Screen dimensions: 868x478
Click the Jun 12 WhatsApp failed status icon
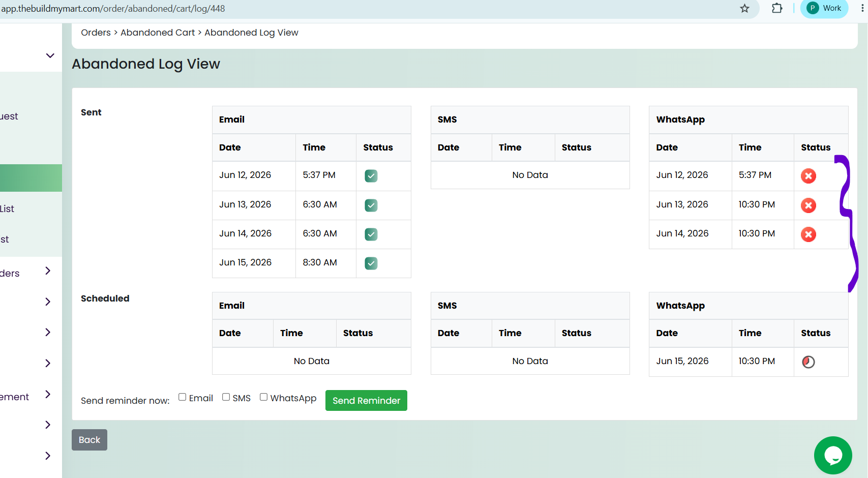(809, 176)
